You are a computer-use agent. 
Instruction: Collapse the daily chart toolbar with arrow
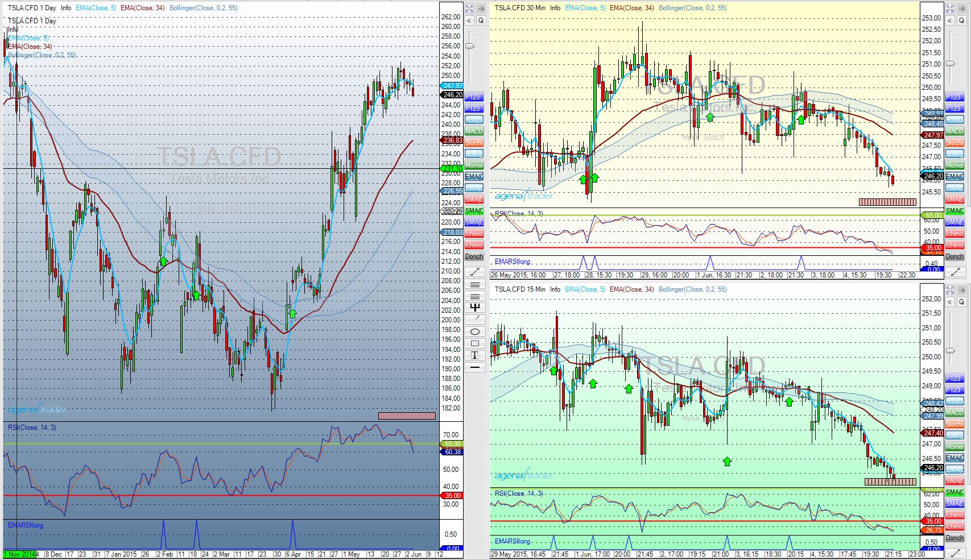click(x=469, y=20)
